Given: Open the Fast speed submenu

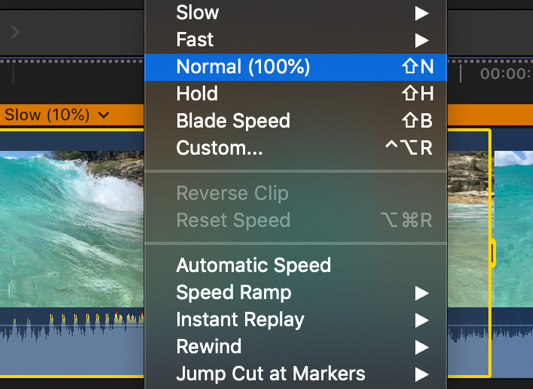Looking at the screenshot, I should tap(295, 40).
